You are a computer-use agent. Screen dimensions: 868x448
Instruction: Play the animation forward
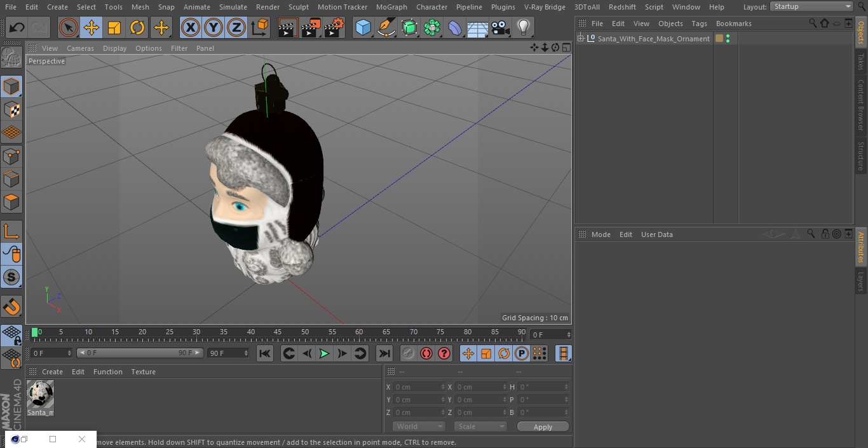(324, 354)
